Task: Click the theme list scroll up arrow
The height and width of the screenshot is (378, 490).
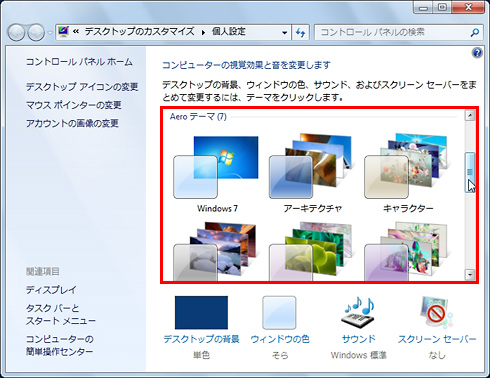Action: (470, 116)
